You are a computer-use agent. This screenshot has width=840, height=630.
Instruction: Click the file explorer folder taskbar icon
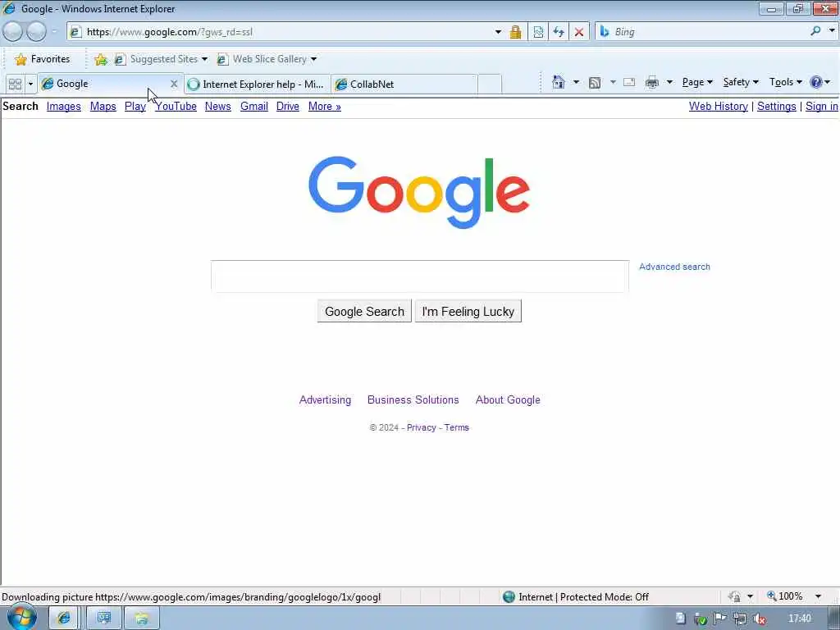coord(141,619)
